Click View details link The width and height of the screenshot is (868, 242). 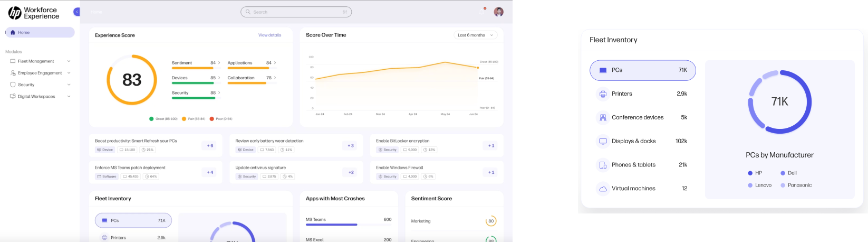tap(269, 35)
